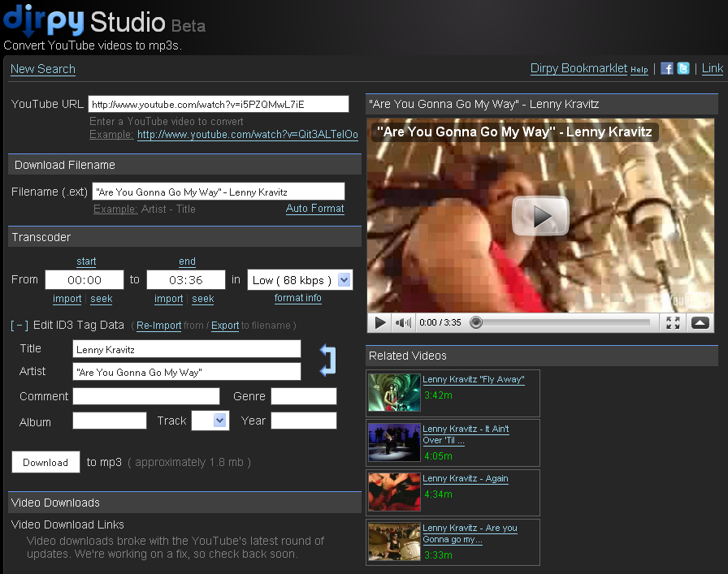Click the end time field showing 03:36

[186, 280]
